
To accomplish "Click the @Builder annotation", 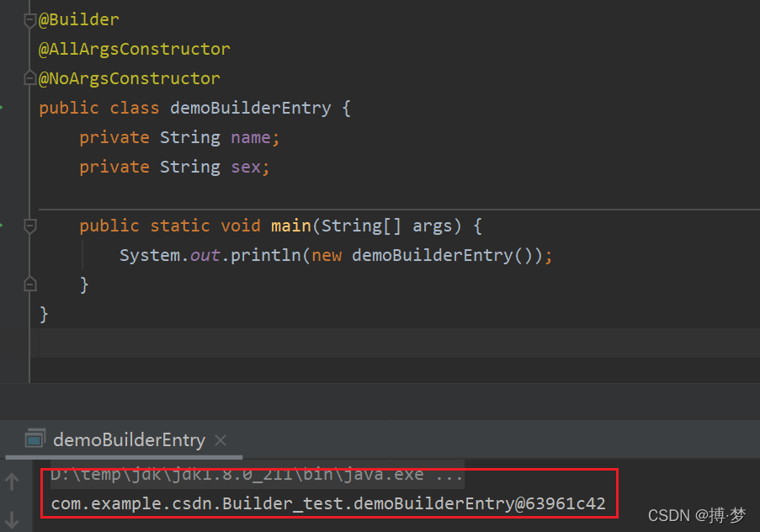I will point(78,20).
